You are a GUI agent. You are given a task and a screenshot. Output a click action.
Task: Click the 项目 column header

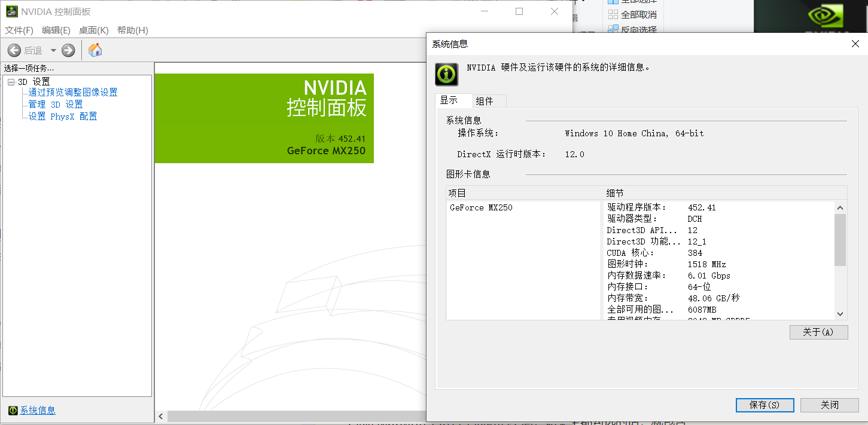(x=525, y=193)
